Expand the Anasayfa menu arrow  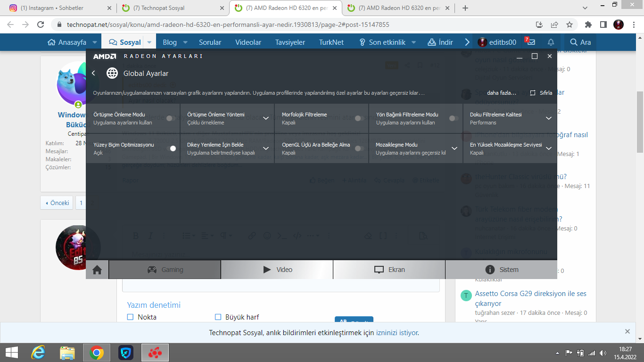(95, 42)
